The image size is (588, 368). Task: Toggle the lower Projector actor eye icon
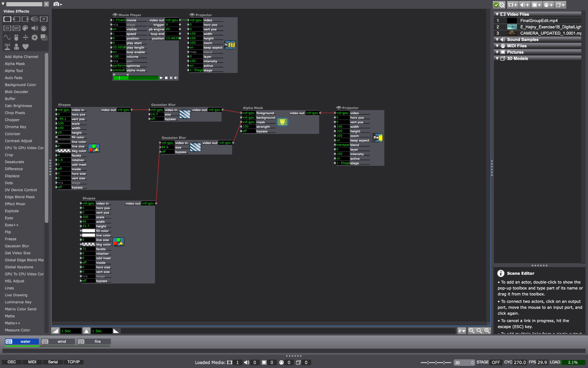(339, 108)
